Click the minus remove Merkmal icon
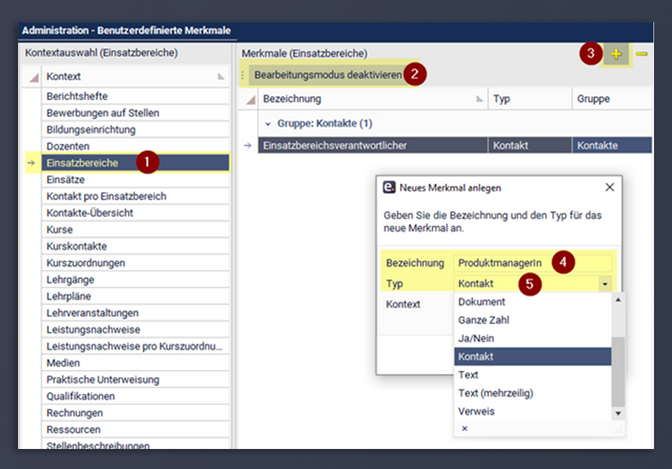 (642, 54)
